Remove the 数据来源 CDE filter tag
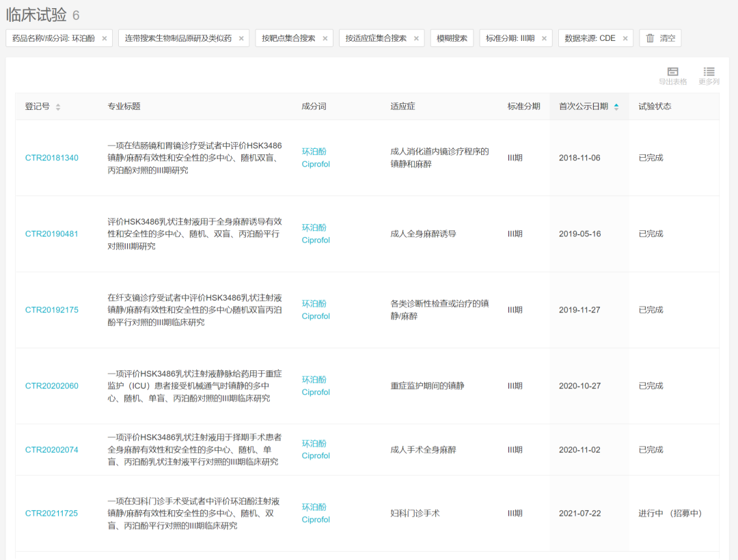 point(625,39)
